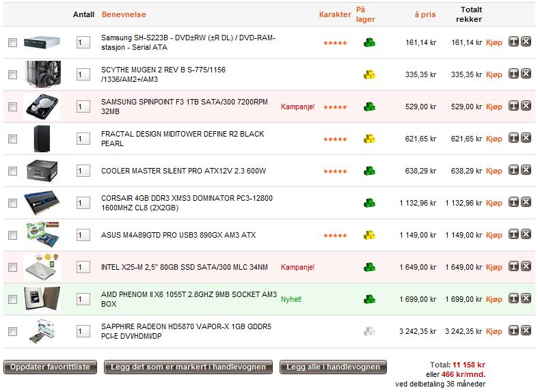Click green stock icon for Samsung SH-S223B
The width and height of the screenshot is (538, 392).
(369, 42)
